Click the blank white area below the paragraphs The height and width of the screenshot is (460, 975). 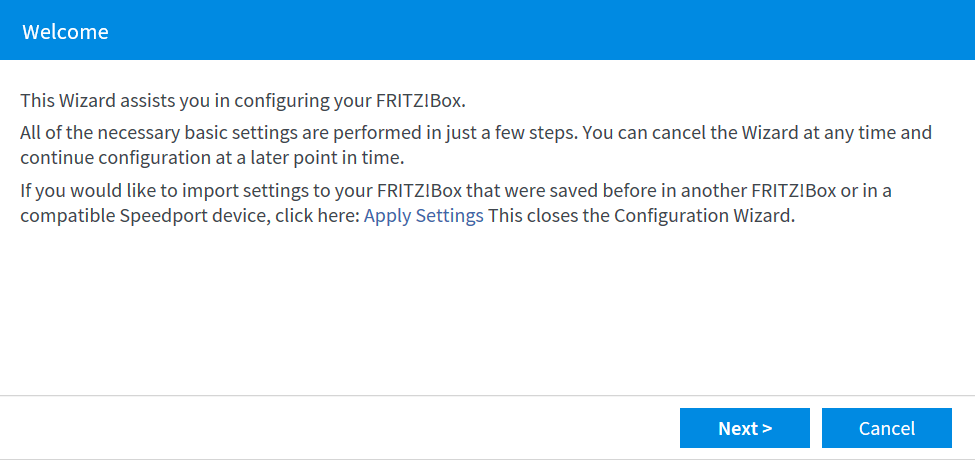(488, 311)
